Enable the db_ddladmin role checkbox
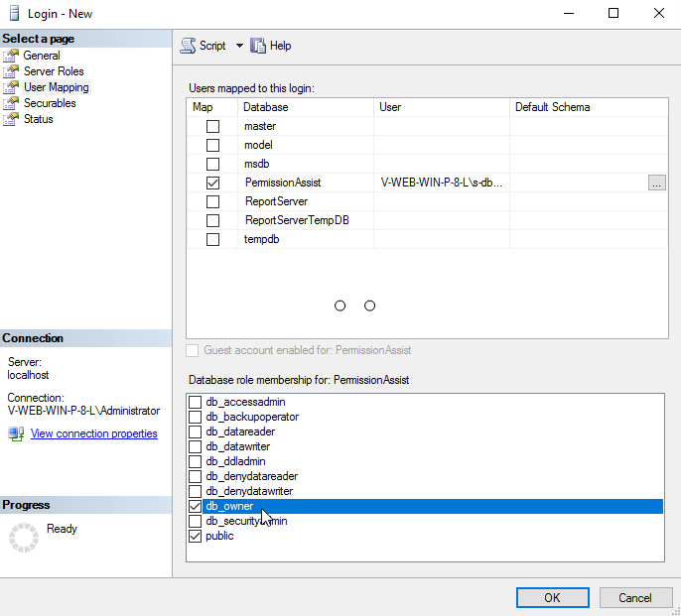Viewport: 681px width, 616px height. point(195,461)
